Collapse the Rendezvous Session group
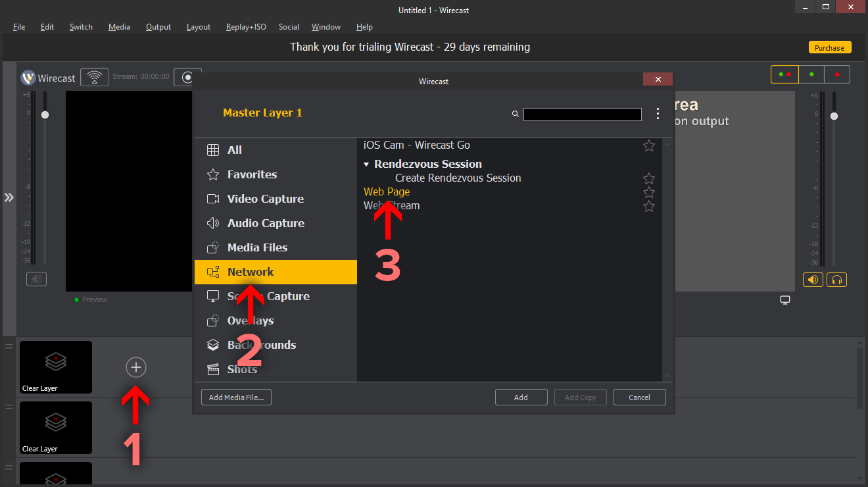The height and width of the screenshot is (487, 868). (366, 165)
